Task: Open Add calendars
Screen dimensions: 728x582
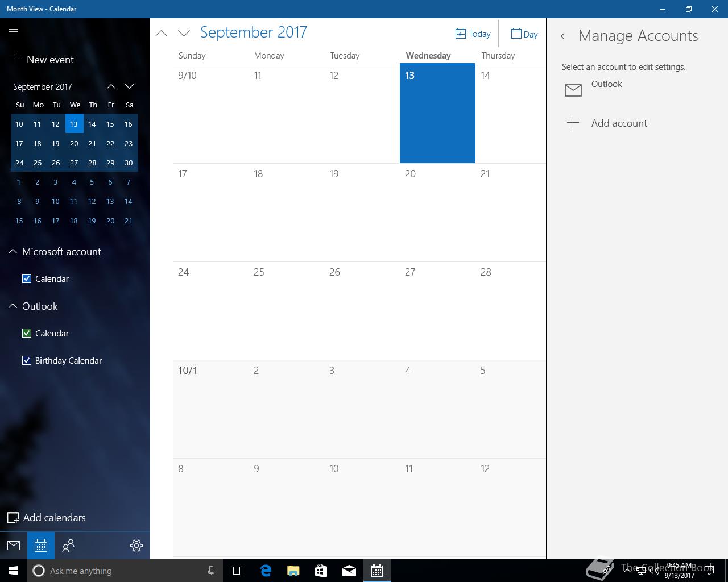Action: (x=47, y=517)
